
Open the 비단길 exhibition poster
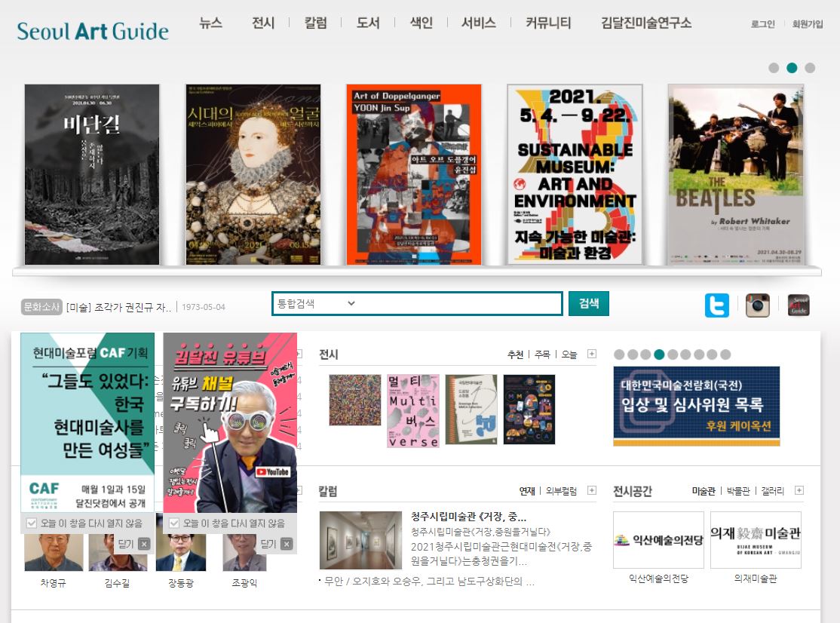point(92,174)
